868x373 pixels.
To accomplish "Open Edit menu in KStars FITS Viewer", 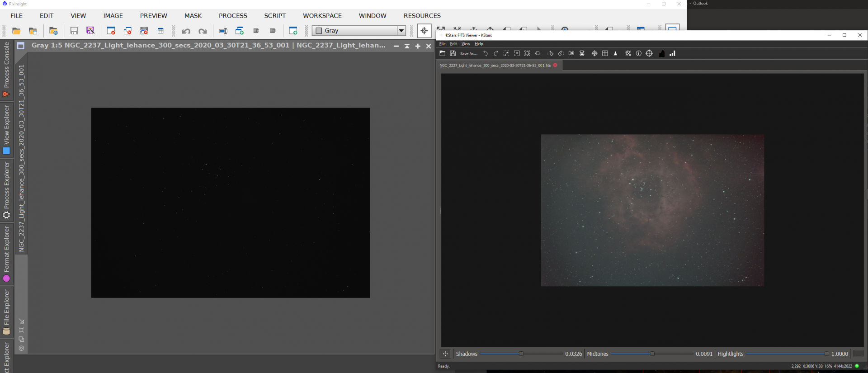I will [453, 44].
